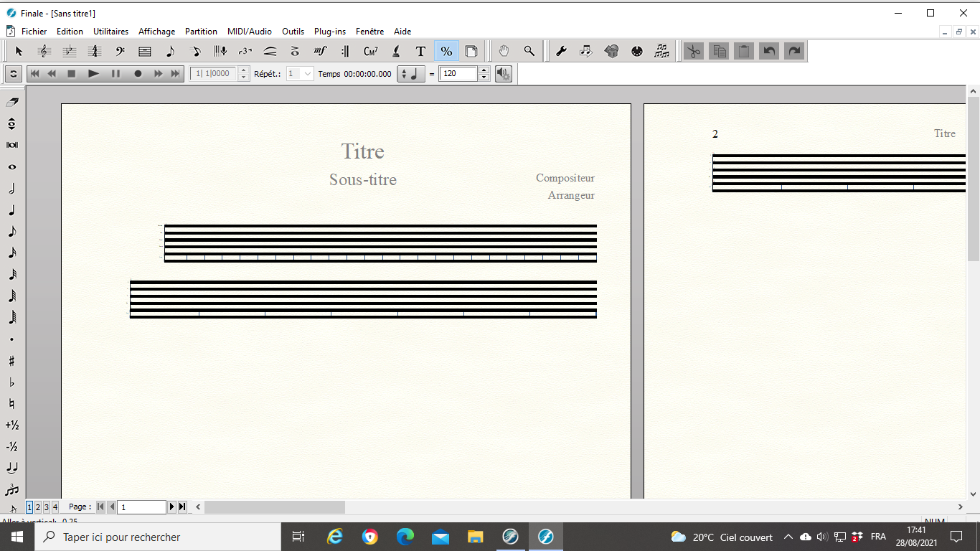
Task: Select the whole note duration
Action: (11, 167)
